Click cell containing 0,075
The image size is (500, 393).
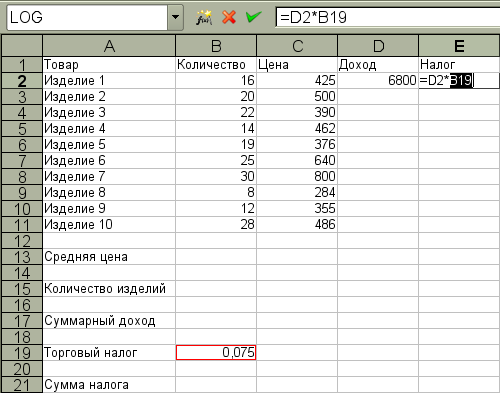[216, 353]
